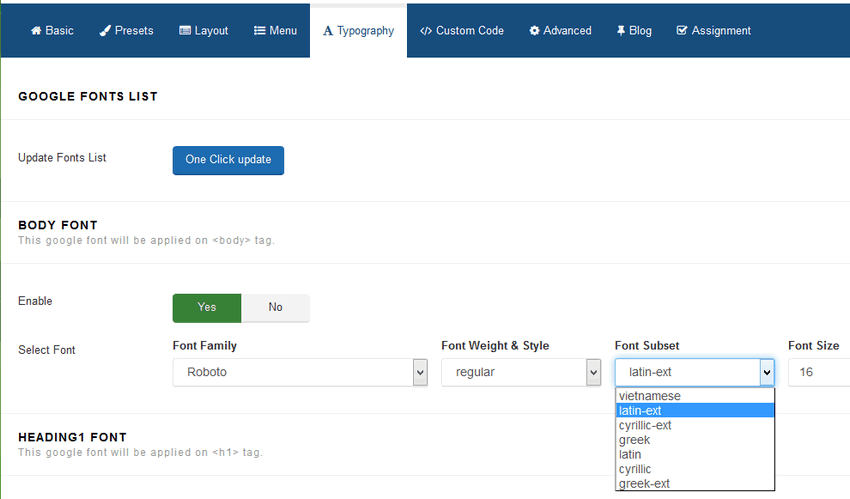Click the Font Size input field
Viewport: 850px width, 499px height.
tap(818, 372)
